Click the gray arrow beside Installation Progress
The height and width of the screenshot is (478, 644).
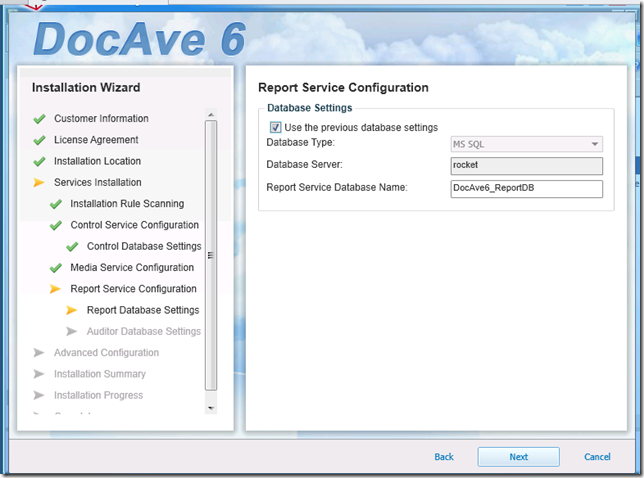click(x=39, y=395)
